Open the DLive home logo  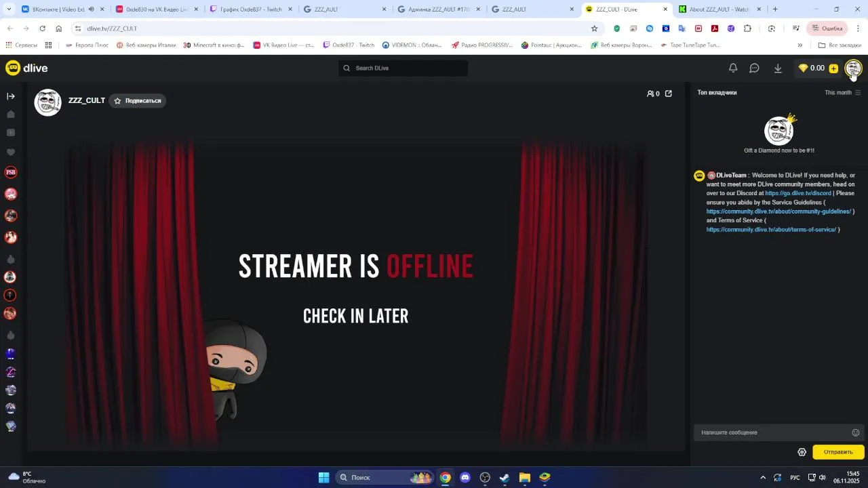point(26,68)
